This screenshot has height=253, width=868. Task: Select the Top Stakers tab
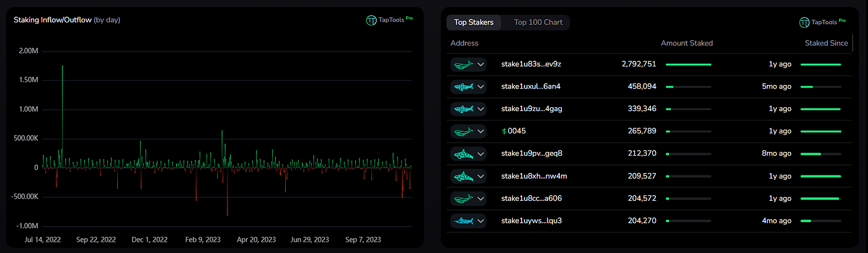pos(474,22)
